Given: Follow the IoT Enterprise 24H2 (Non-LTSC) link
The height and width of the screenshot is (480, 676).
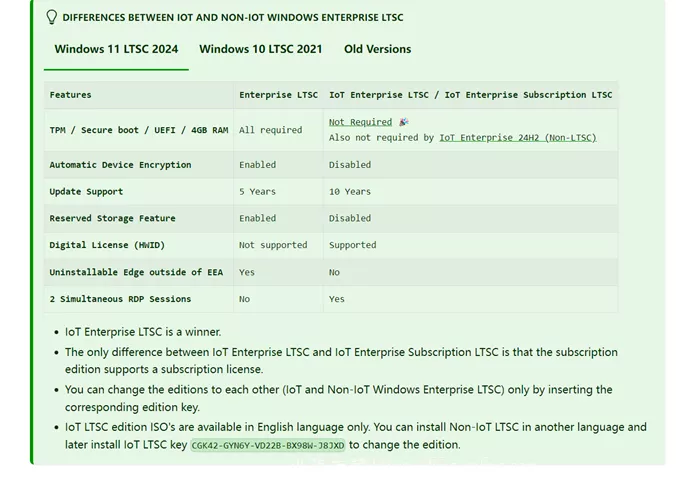Looking at the screenshot, I should pos(518,138).
